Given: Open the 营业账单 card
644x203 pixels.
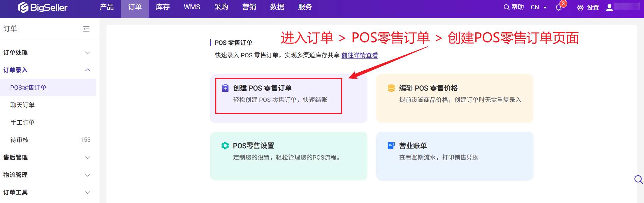Looking at the screenshot, I should coord(455,156).
